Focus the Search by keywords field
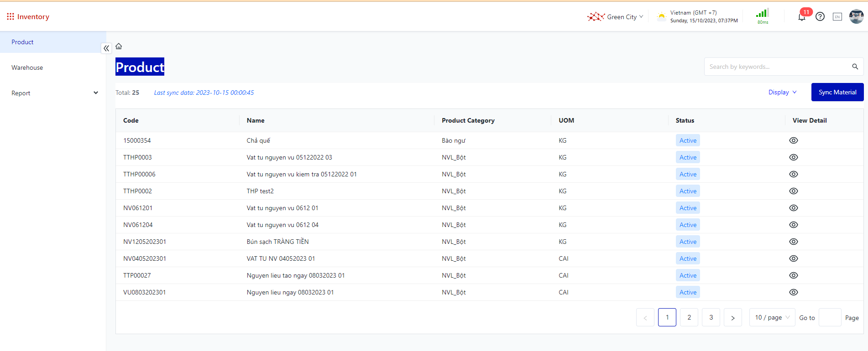 click(776, 67)
